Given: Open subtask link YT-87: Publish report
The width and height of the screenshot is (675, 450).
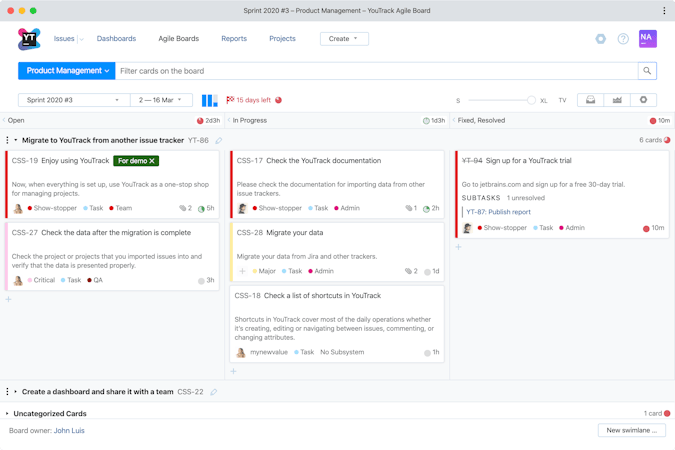Looking at the screenshot, I should [499, 212].
